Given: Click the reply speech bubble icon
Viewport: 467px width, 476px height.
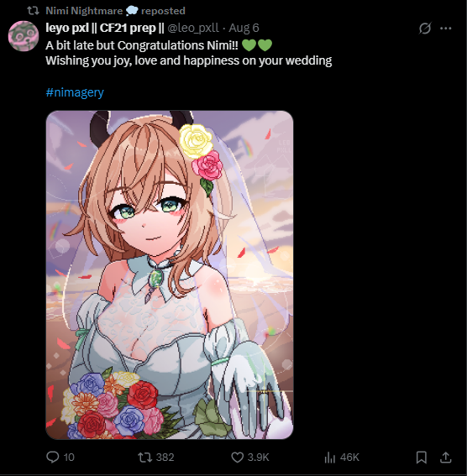Looking at the screenshot, I should pos(53,457).
